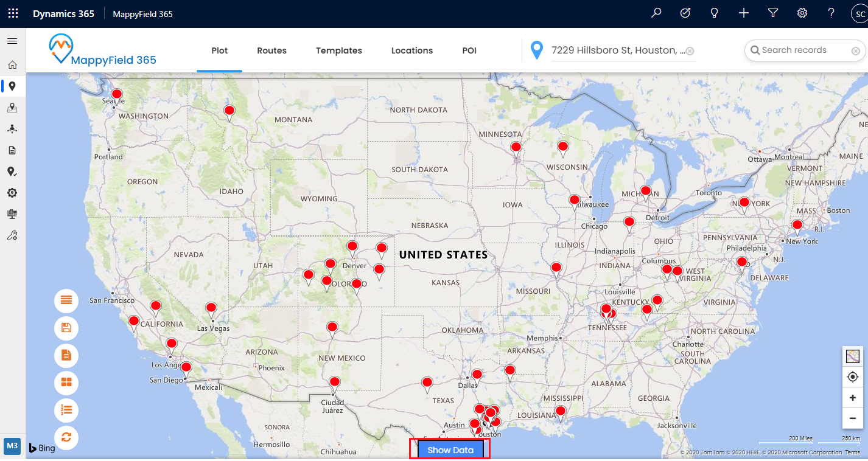
Task: Click the red pushpin in Montana
Action: pos(229,112)
